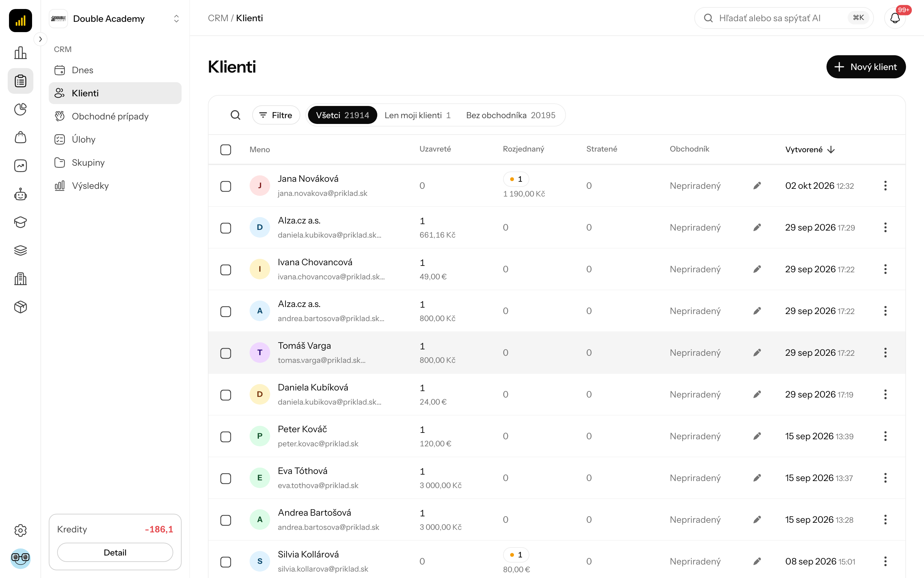Open the pie chart reports sidebar icon
This screenshot has width=924, height=578.
(x=20, y=109)
